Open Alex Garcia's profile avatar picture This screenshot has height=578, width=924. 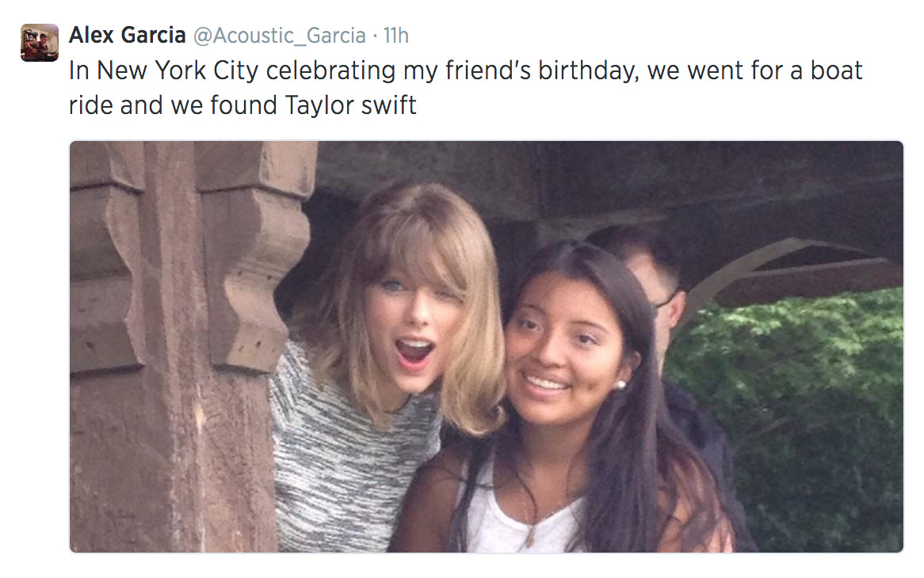pyautogui.click(x=40, y=43)
